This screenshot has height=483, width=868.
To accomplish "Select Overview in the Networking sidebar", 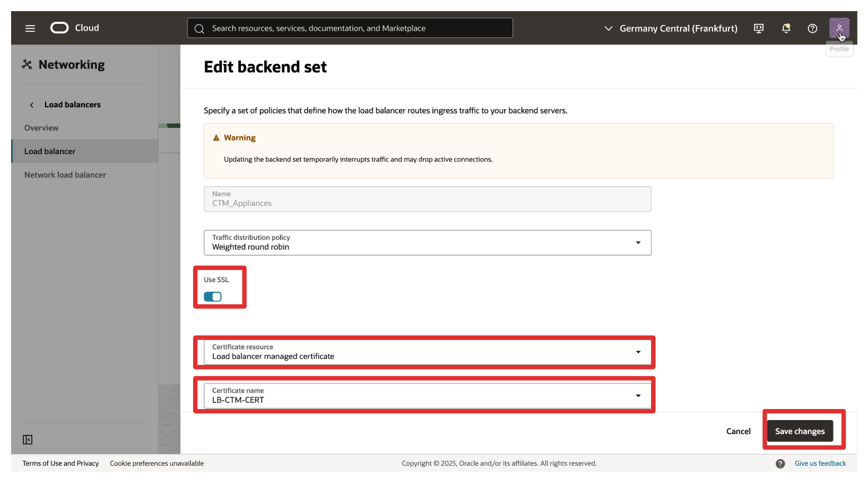I will click(41, 128).
